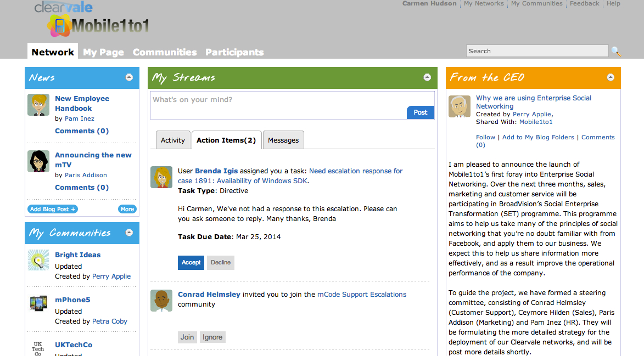Open Pam Inez's profile link
Viewport: 644px width, 356px height.
click(79, 118)
